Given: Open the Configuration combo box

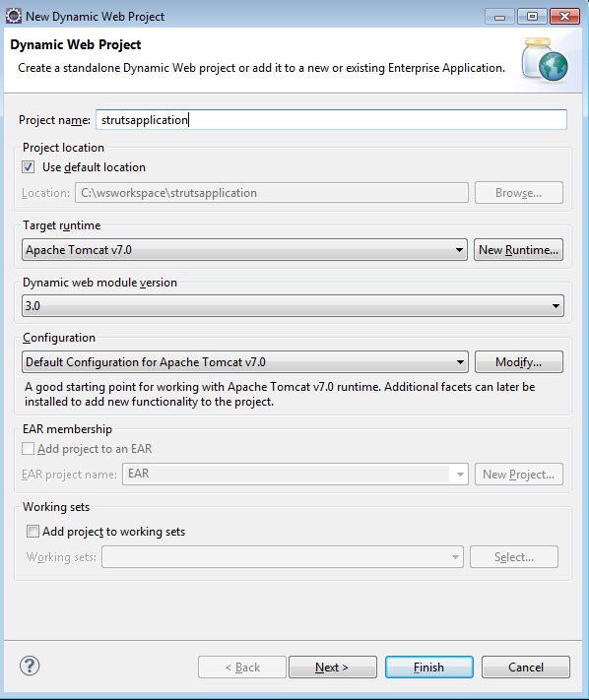Looking at the screenshot, I should 244,362.
